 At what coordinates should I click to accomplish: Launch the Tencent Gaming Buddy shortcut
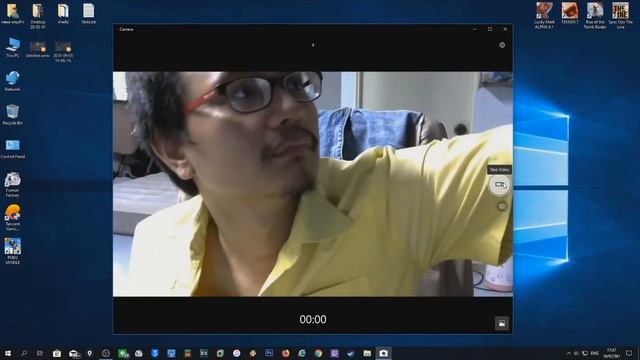tap(13, 218)
